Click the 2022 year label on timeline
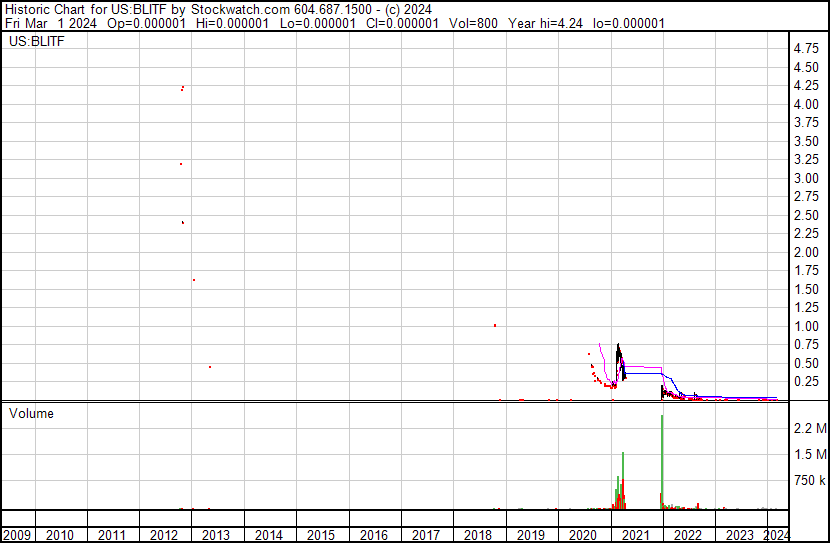 tap(688, 535)
